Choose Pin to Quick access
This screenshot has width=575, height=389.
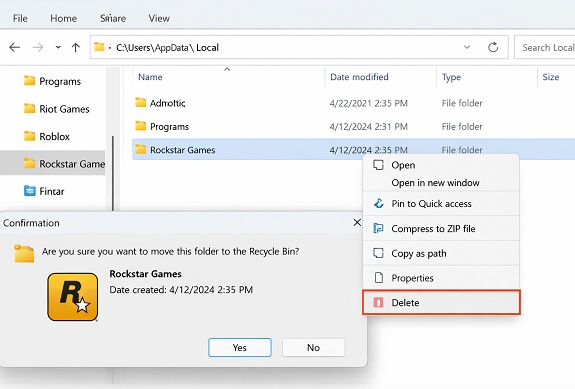pyautogui.click(x=441, y=203)
